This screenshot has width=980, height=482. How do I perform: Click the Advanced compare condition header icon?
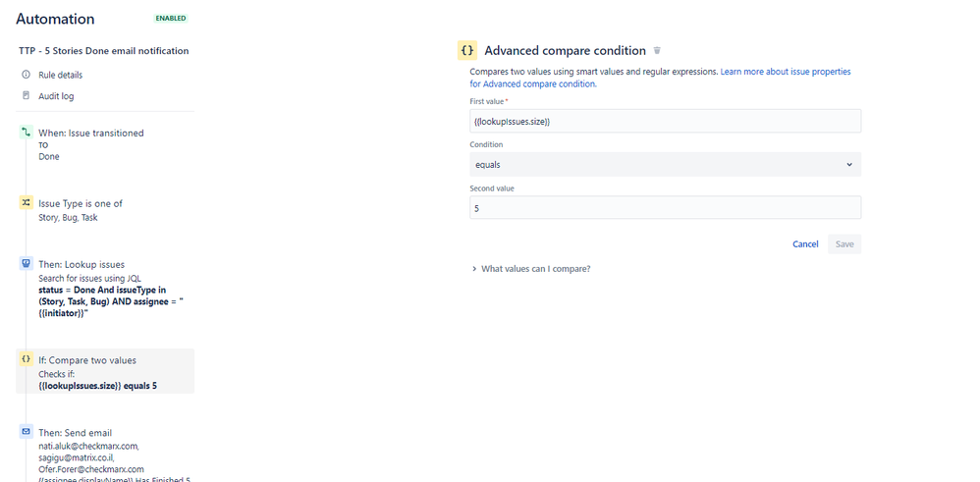(x=467, y=50)
